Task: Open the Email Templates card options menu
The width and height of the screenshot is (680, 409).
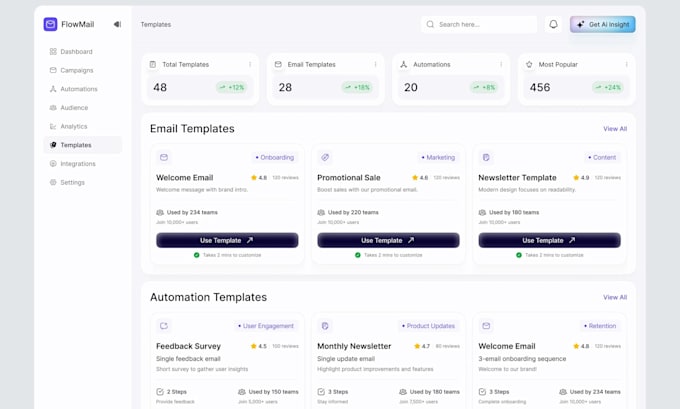Action: pos(376,64)
